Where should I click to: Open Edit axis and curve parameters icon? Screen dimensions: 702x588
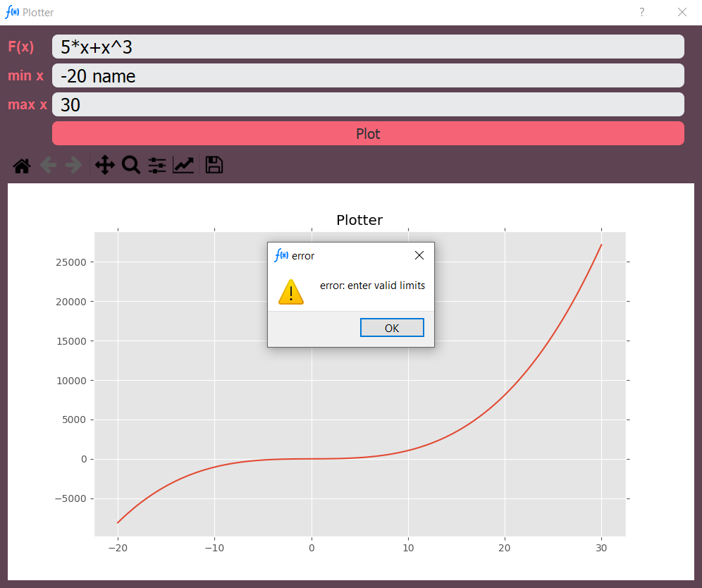click(183, 165)
